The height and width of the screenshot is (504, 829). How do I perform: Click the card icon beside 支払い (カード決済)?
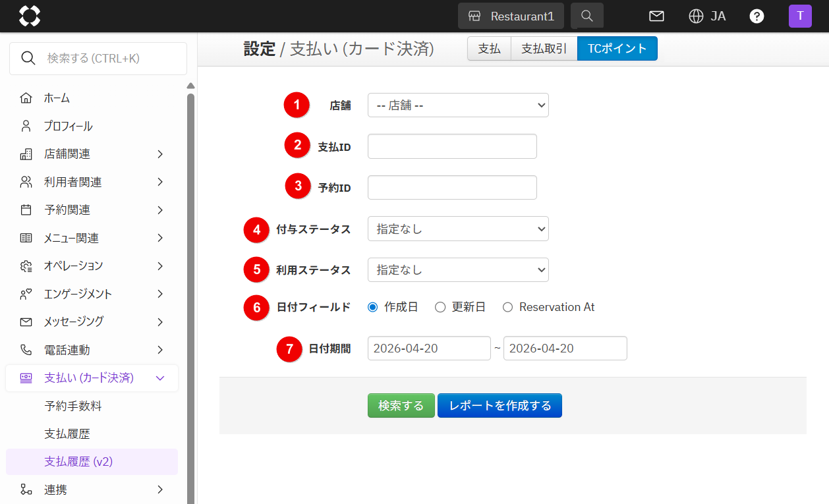[x=26, y=378]
